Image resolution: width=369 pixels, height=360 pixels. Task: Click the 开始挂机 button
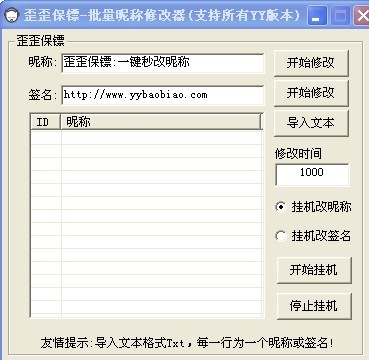coord(314,270)
